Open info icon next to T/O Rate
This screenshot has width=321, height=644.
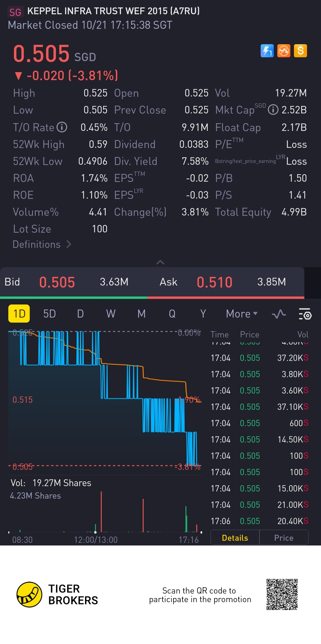pyautogui.click(x=62, y=127)
